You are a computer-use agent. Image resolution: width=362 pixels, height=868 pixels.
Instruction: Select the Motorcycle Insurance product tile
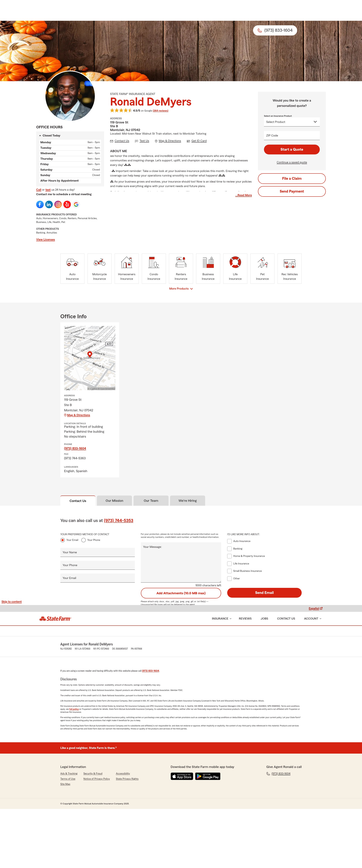(100, 269)
